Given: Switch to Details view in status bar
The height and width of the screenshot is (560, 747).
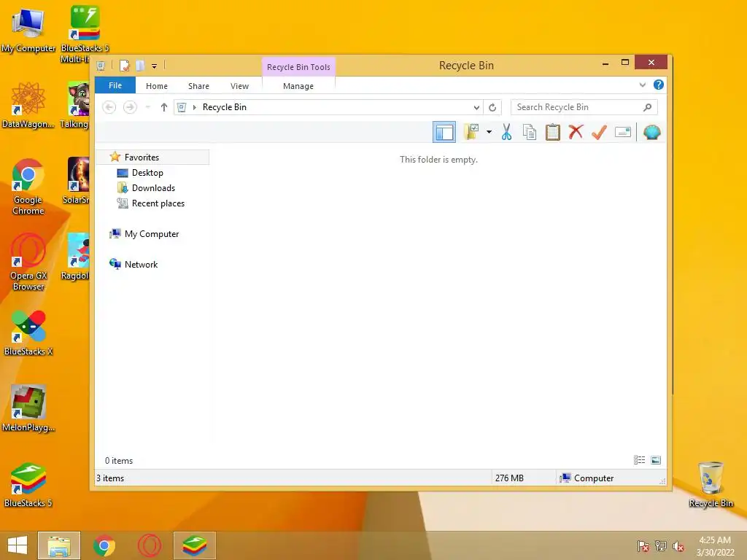Looking at the screenshot, I should 639,460.
